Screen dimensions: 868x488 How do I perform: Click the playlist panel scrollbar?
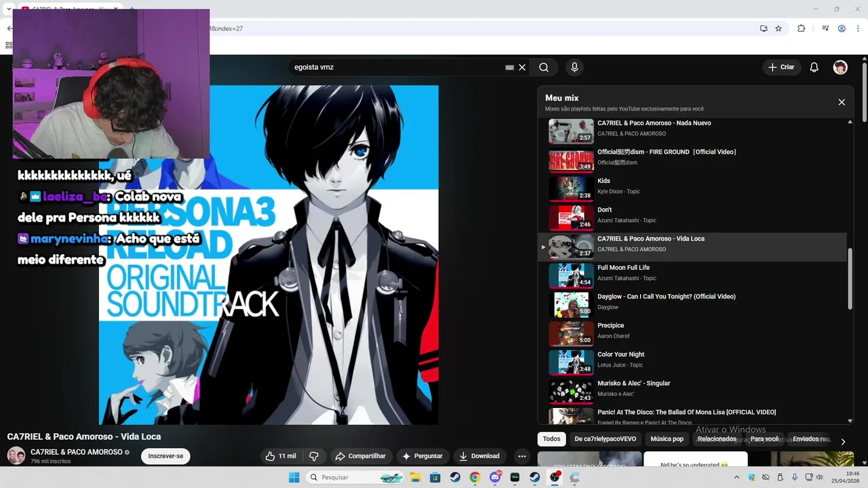pyautogui.click(x=850, y=278)
